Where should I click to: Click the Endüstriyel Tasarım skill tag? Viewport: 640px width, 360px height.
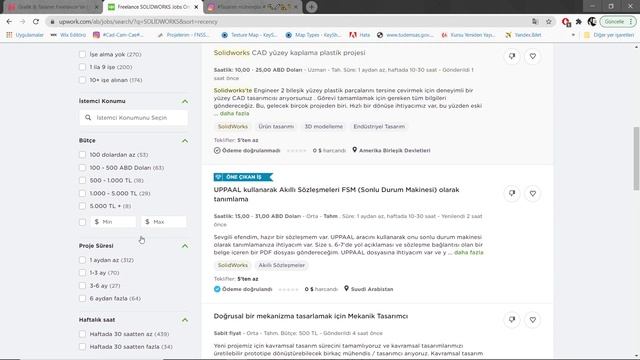[x=379, y=127]
